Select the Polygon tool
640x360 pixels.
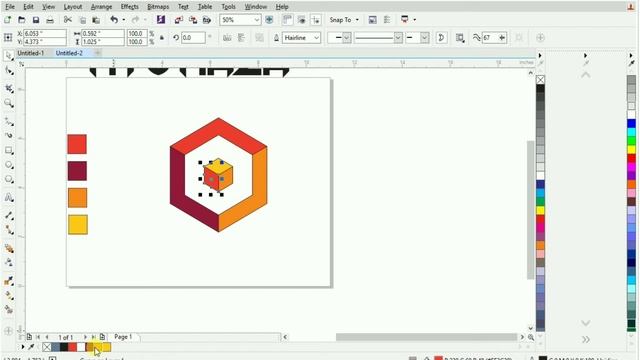click(9, 180)
